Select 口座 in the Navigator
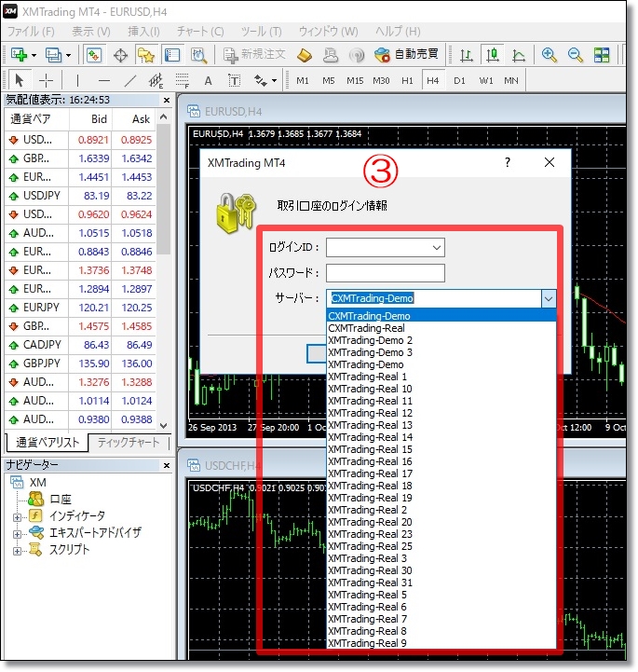This screenshot has height=672, width=638. (61, 500)
